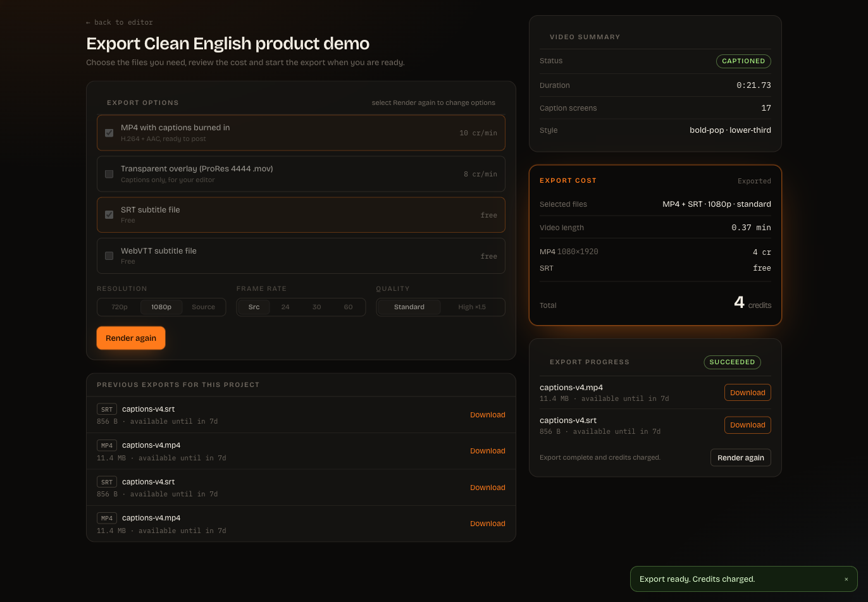Go back to editor link
The height and width of the screenshot is (602, 868).
120,23
